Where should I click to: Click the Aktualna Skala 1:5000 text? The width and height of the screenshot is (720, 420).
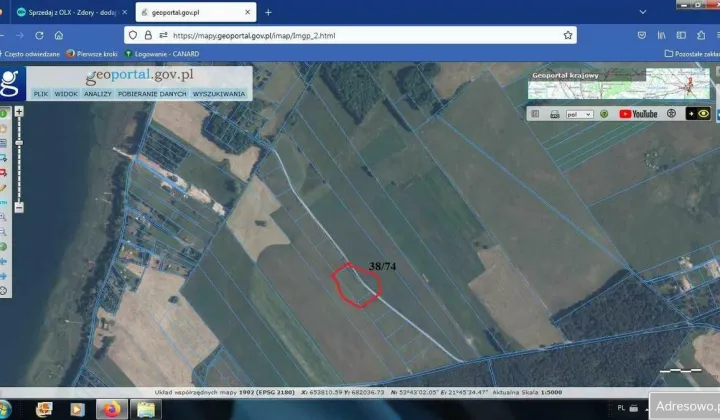pos(527,392)
